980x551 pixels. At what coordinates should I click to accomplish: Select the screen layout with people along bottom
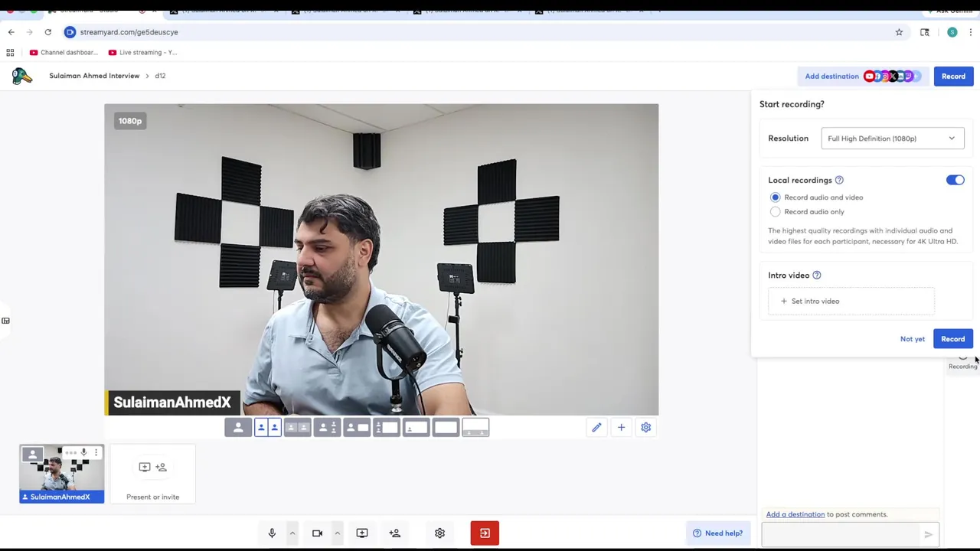475,428
